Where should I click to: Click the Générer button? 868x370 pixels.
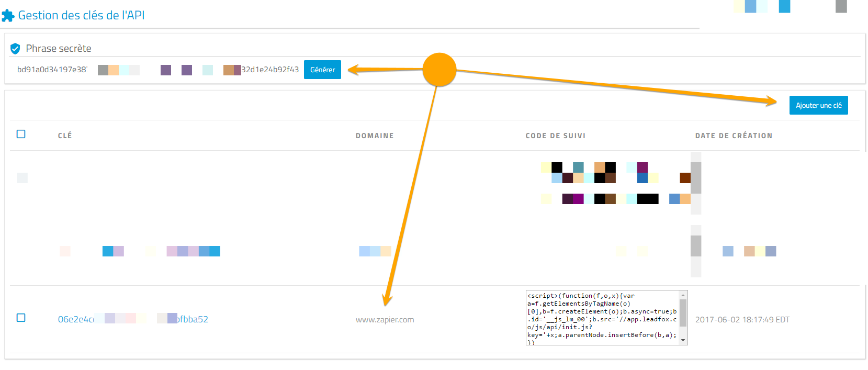322,70
